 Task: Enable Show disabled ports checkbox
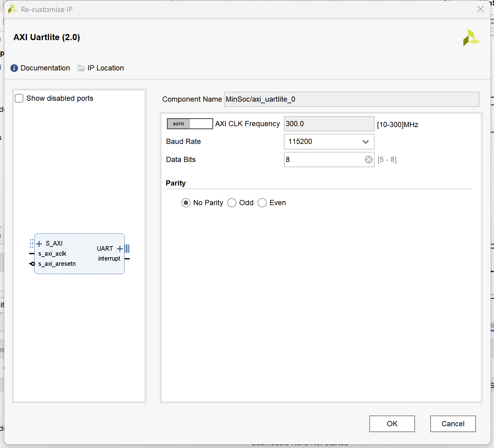pyautogui.click(x=19, y=98)
